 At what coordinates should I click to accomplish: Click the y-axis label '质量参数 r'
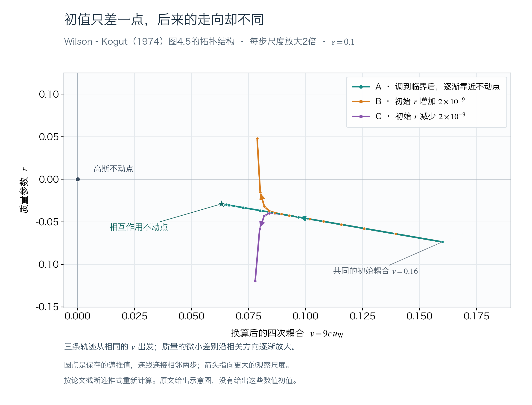(x=24, y=190)
